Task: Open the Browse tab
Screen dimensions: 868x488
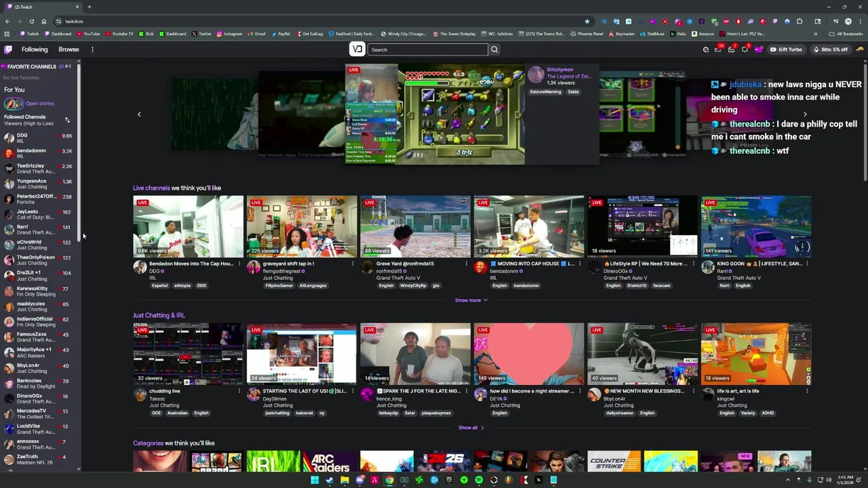Action: point(68,49)
